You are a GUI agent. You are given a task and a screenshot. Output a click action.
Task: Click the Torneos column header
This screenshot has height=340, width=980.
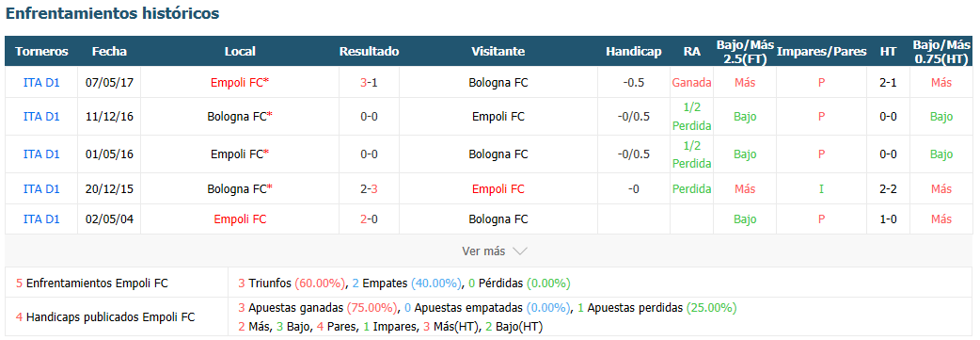point(41,52)
